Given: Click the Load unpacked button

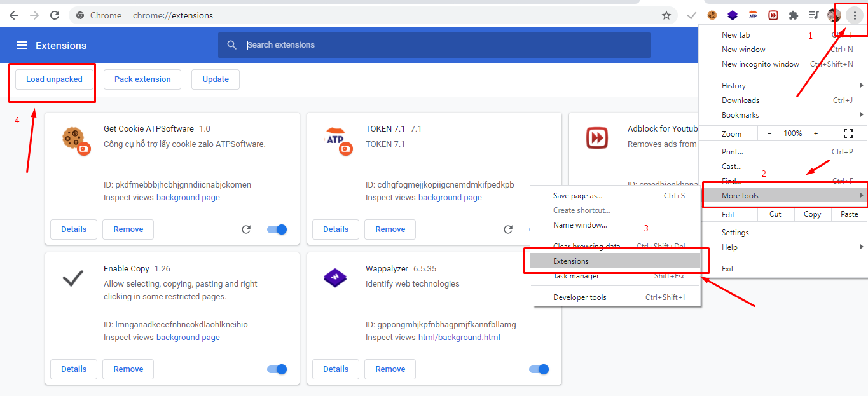Looking at the screenshot, I should (x=53, y=79).
